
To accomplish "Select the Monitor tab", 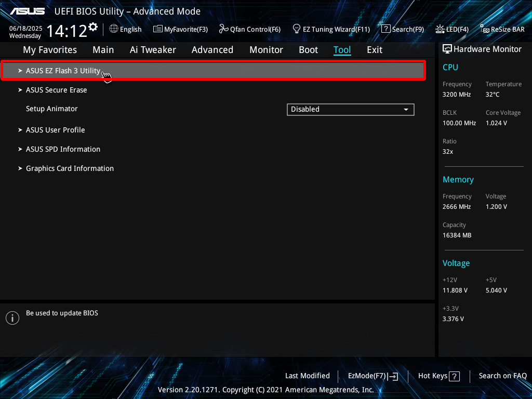I will tap(267, 50).
